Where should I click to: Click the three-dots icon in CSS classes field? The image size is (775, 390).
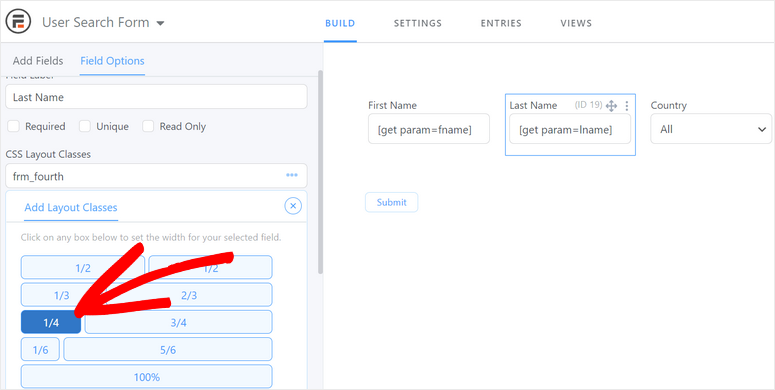coord(292,175)
